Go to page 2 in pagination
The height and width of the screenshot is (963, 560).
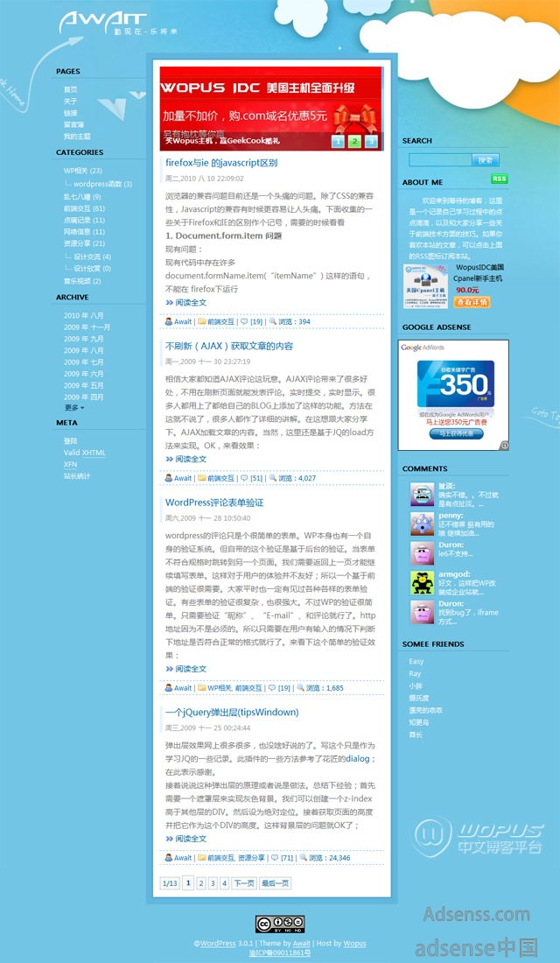200,883
